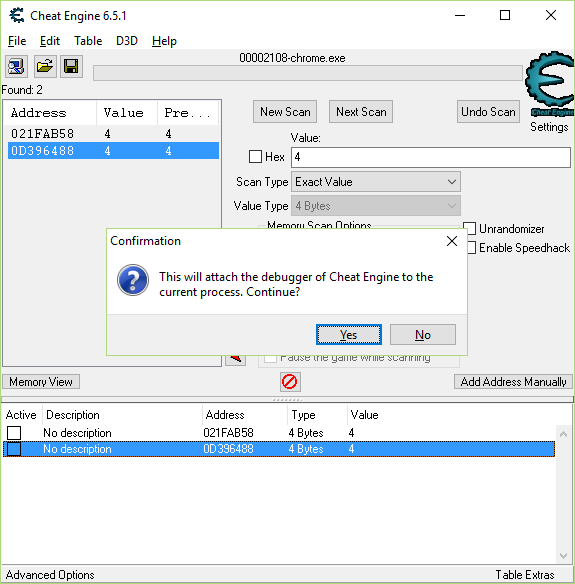Save table floppy disk icon

(x=71, y=67)
